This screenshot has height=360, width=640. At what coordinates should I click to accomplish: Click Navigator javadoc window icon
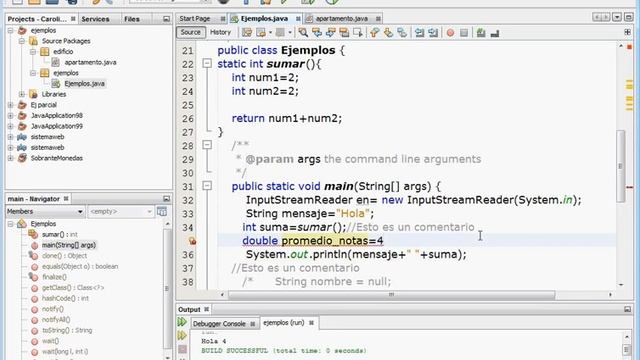tap(162, 211)
